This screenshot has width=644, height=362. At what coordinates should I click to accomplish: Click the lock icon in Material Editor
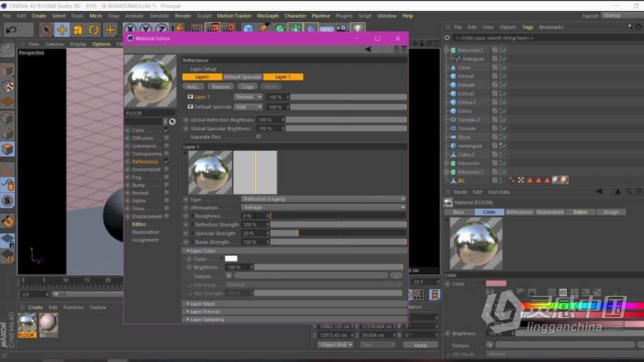click(x=396, y=49)
